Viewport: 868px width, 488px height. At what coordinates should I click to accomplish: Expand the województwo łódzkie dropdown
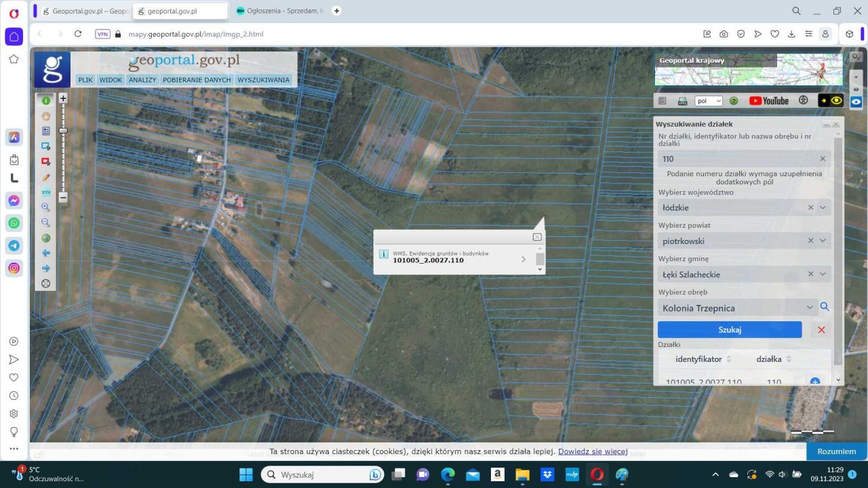tap(823, 207)
